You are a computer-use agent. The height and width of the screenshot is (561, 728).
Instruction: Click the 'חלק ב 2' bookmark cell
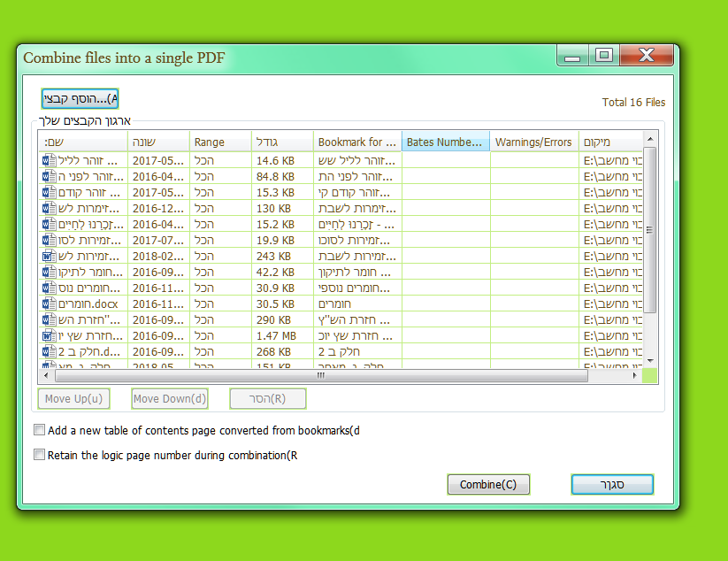(x=357, y=351)
